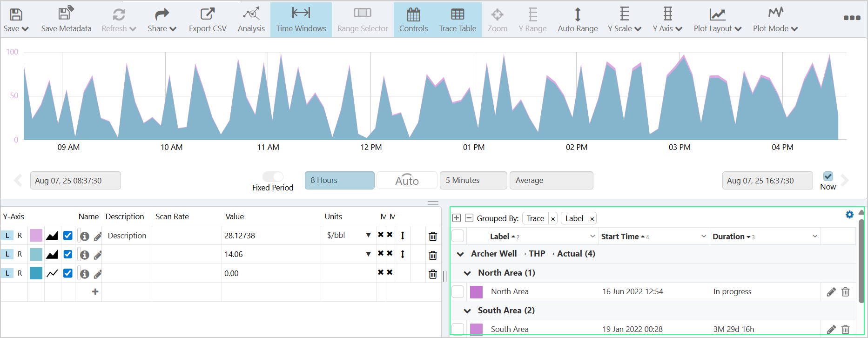Edit the North Area label with the pencil icon
Viewport: 868px width, 338px height.
(831, 292)
